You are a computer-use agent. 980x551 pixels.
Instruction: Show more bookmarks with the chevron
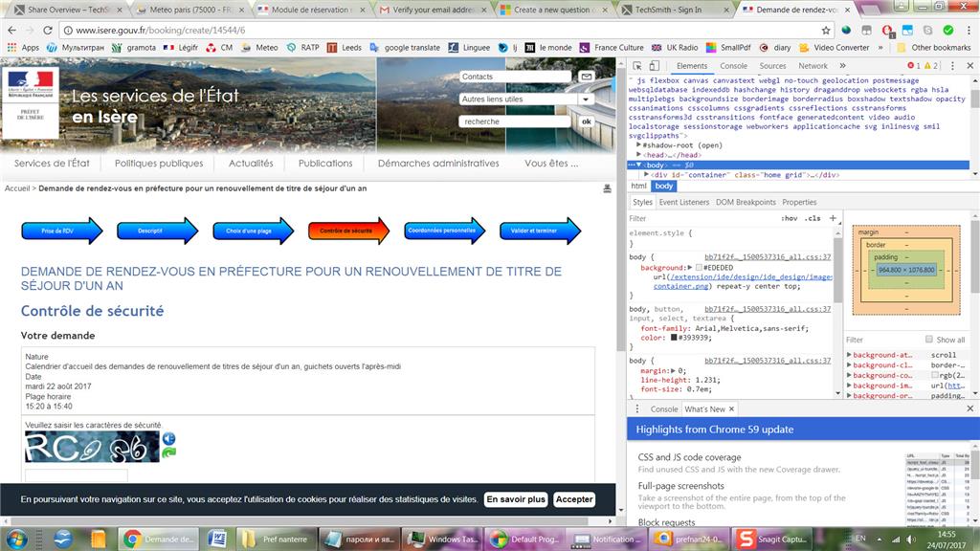[x=880, y=48]
